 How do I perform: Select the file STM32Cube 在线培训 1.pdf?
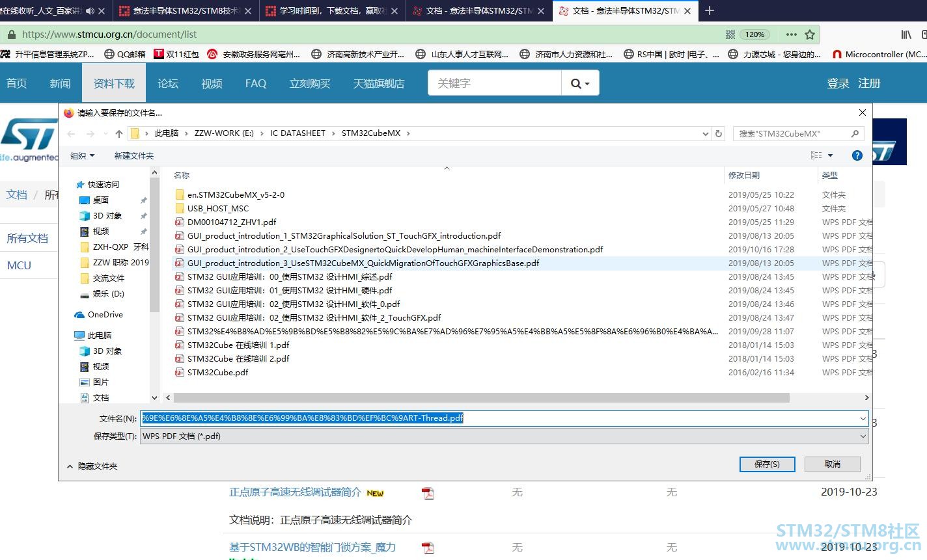click(x=232, y=345)
